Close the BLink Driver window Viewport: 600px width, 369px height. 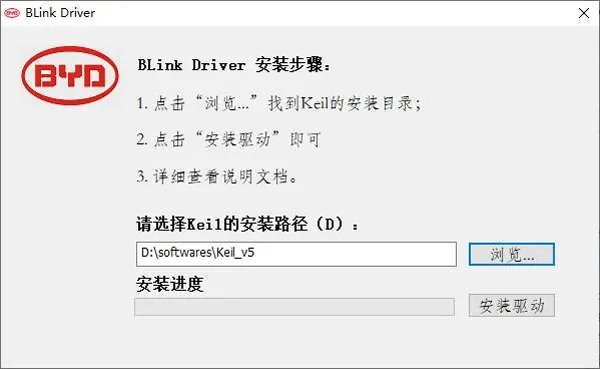[x=584, y=13]
